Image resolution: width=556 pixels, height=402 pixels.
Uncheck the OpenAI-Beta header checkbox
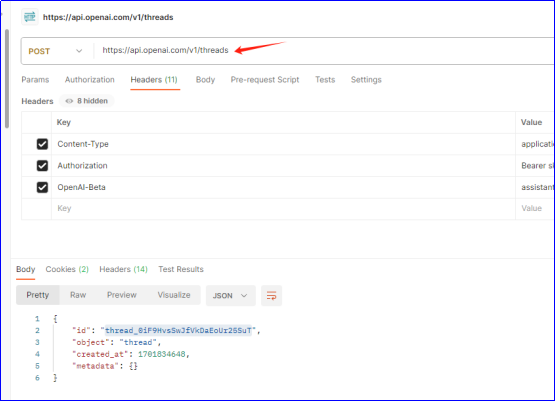pos(42,187)
